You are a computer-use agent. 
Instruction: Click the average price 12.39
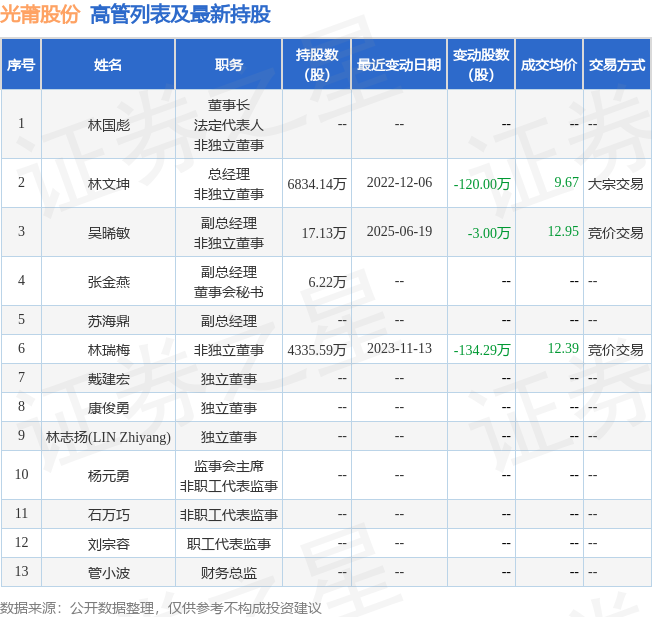563,348
